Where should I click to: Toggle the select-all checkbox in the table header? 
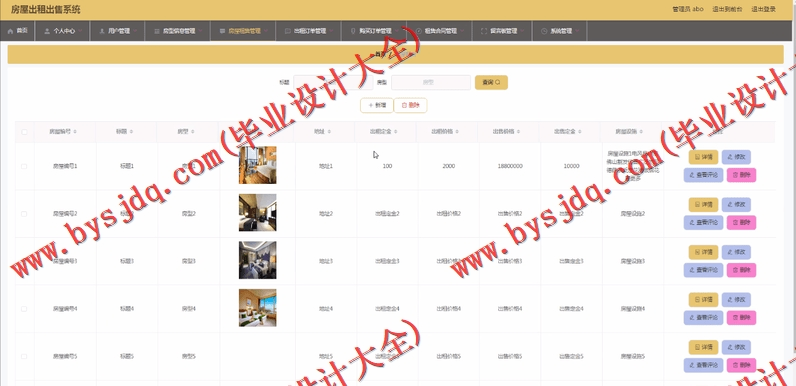pyautogui.click(x=24, y=132)
